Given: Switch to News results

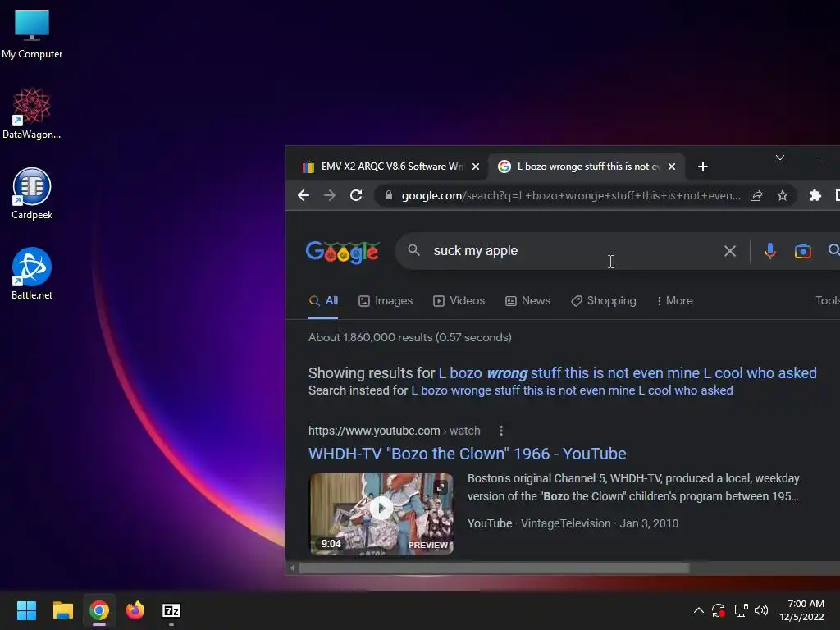Looking at the screenshot, I should (527, 301).
